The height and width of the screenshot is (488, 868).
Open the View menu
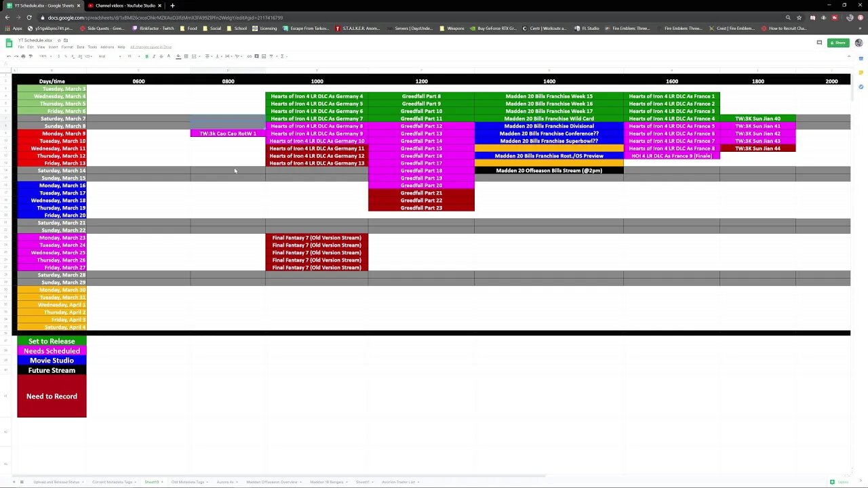41,47
